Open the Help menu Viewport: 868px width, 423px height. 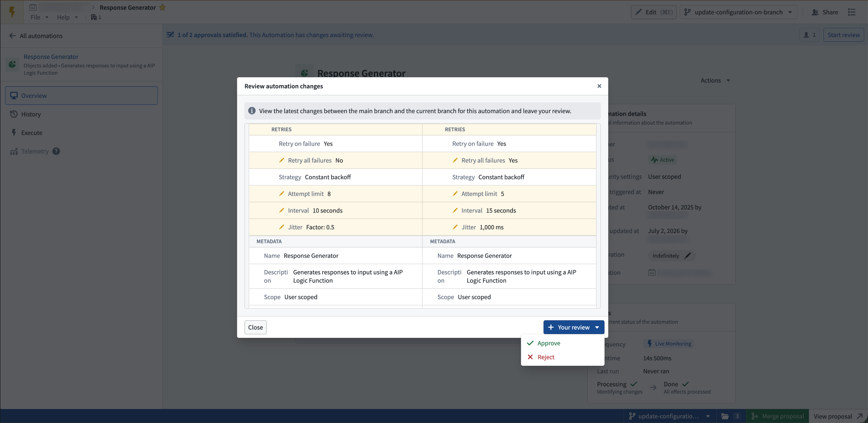tap(67, 17)
